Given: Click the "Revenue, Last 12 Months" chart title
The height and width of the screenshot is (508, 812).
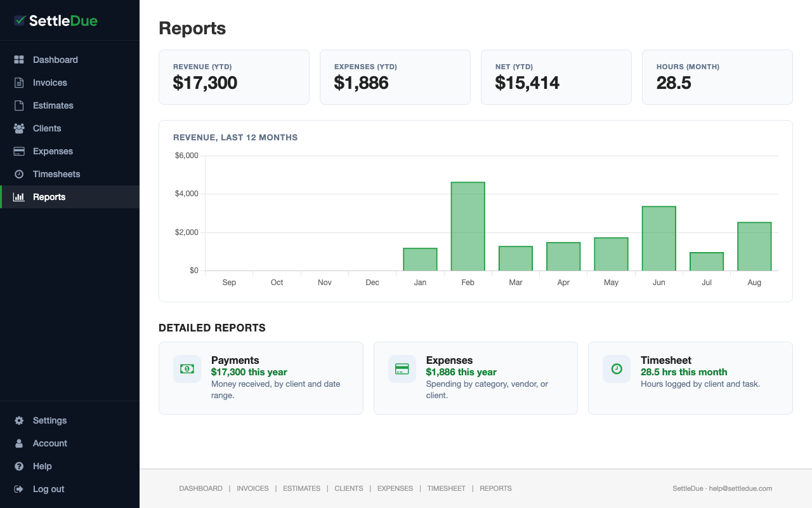Looking at the screenshot, I should click(235, 137).
